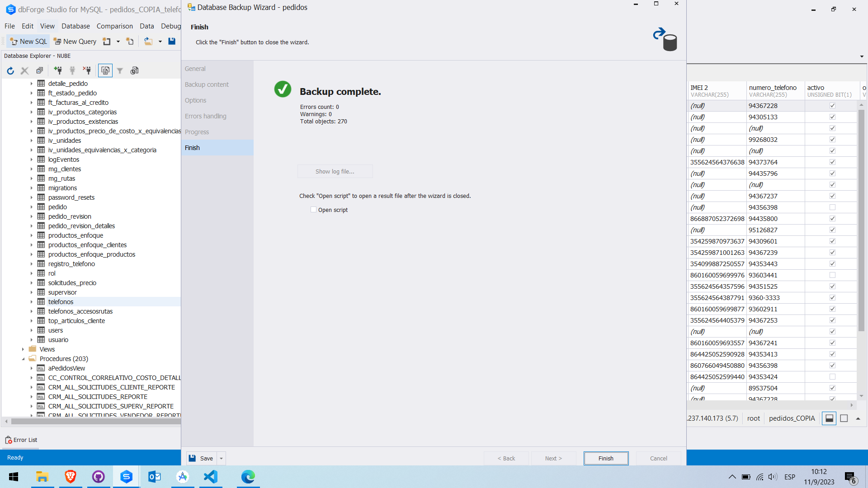Toggle the split view layout icon in data grid footer
This screenshot has width=868, height=488.
click(829, 418)
